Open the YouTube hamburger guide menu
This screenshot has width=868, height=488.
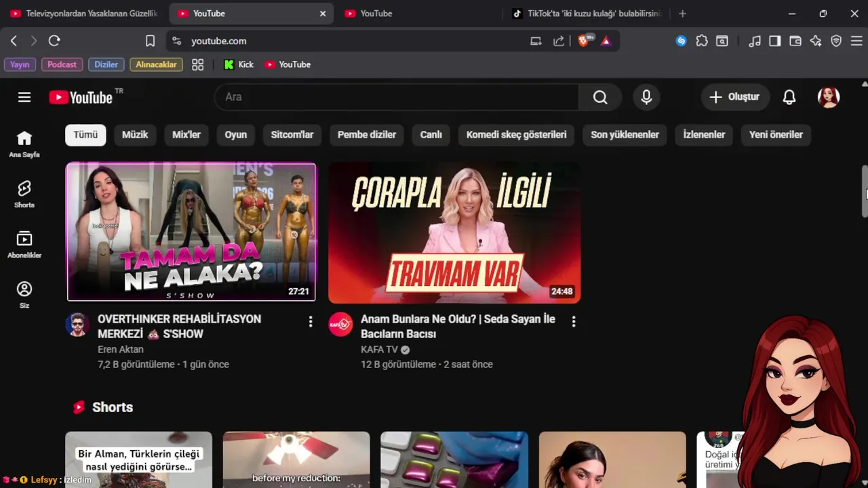(x=24, y=97)
